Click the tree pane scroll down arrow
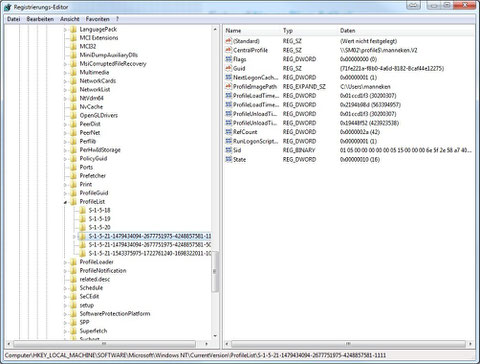The width and height of the screenshot is (480, 364). point(215,336)
